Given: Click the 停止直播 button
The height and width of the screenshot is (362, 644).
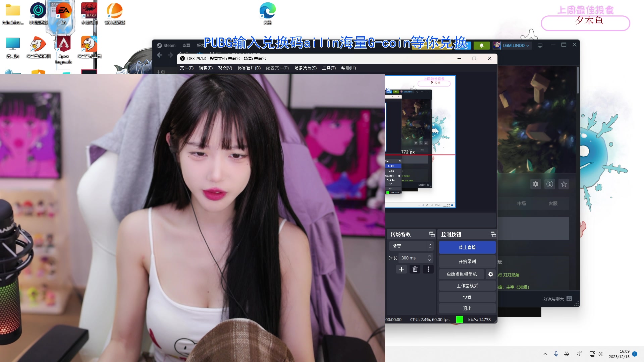Looking at the screenshot, I should pyautogui.click(x=467, y=247).
